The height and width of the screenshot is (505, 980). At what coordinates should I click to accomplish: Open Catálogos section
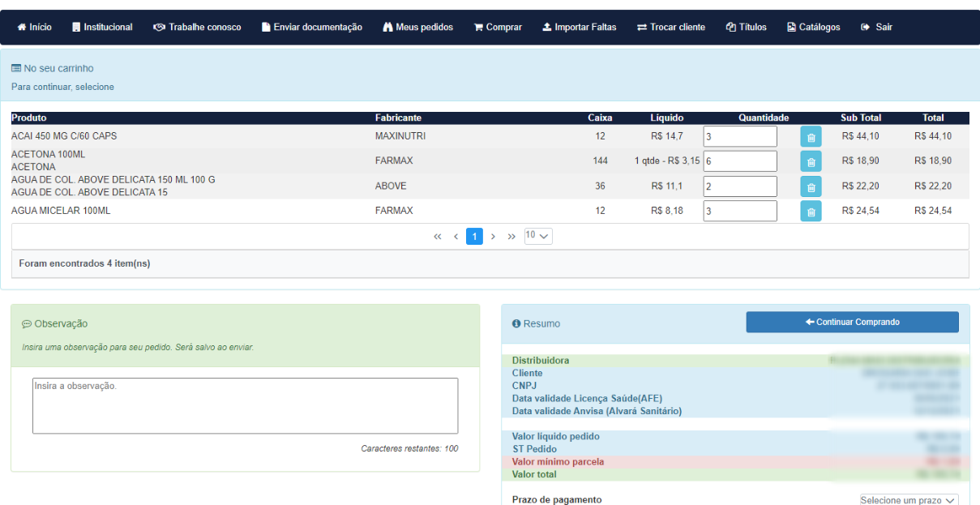(x=814, y=27)
